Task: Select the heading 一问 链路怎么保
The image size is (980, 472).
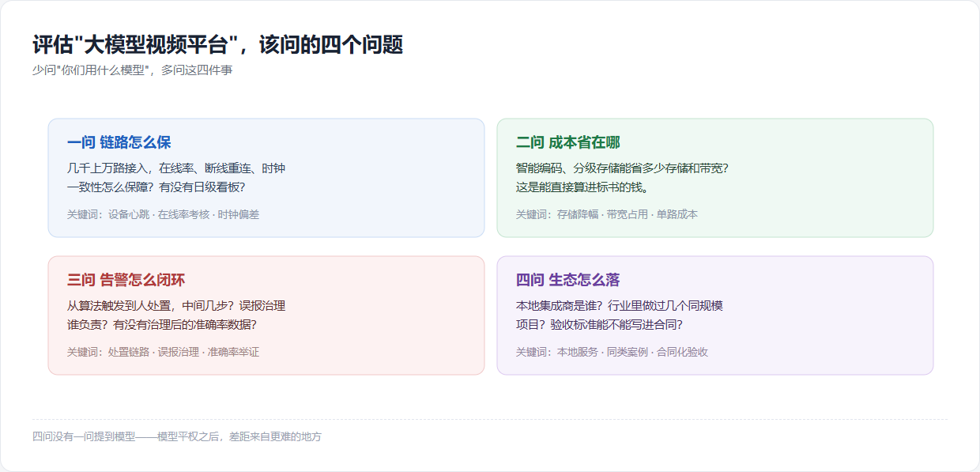Action: click(x=119, y=142)
